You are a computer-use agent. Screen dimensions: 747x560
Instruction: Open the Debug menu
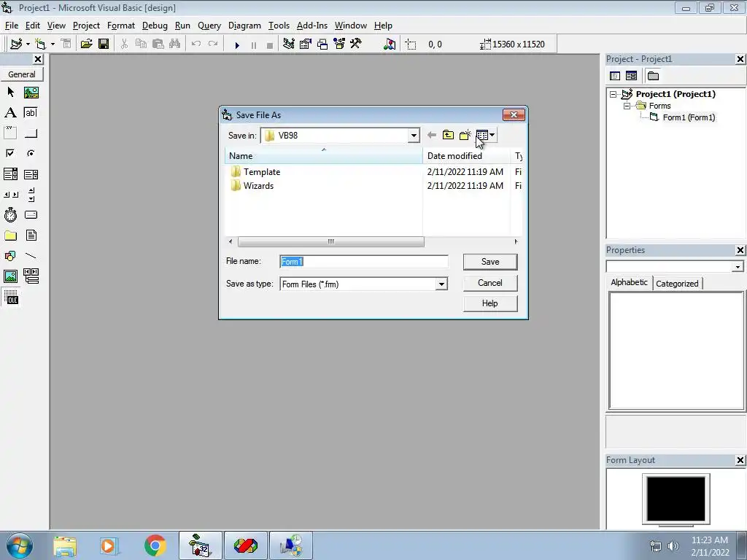(x=155, y=26)
